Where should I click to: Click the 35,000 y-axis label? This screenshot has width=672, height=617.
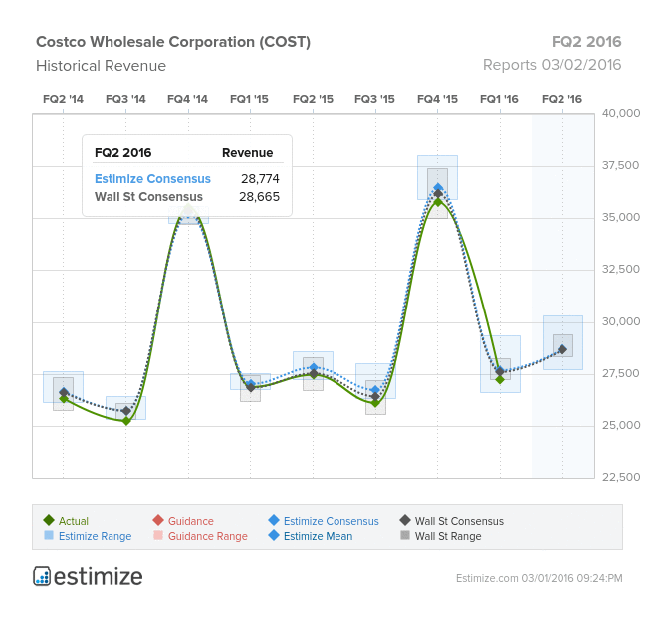[x=621, y=217]
